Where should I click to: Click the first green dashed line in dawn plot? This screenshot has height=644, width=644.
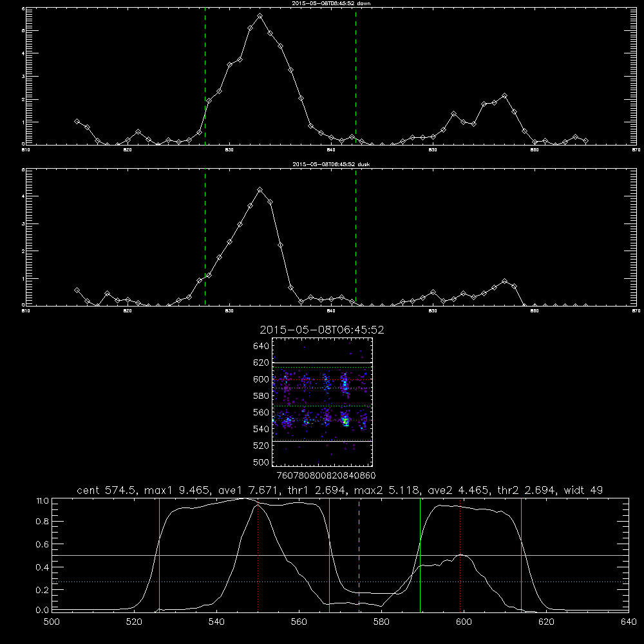tap(205, 76)
